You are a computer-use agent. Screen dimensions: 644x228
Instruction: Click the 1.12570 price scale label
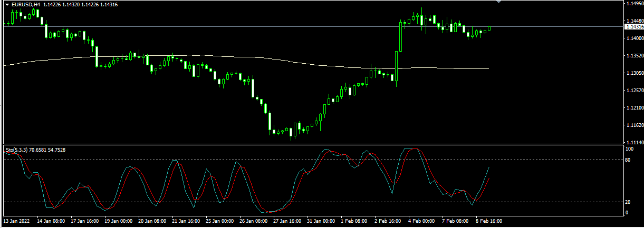634,91
